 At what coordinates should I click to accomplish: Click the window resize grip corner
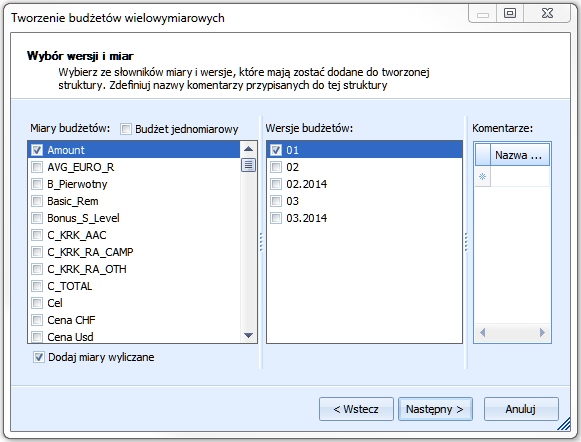tap(564, 423)
